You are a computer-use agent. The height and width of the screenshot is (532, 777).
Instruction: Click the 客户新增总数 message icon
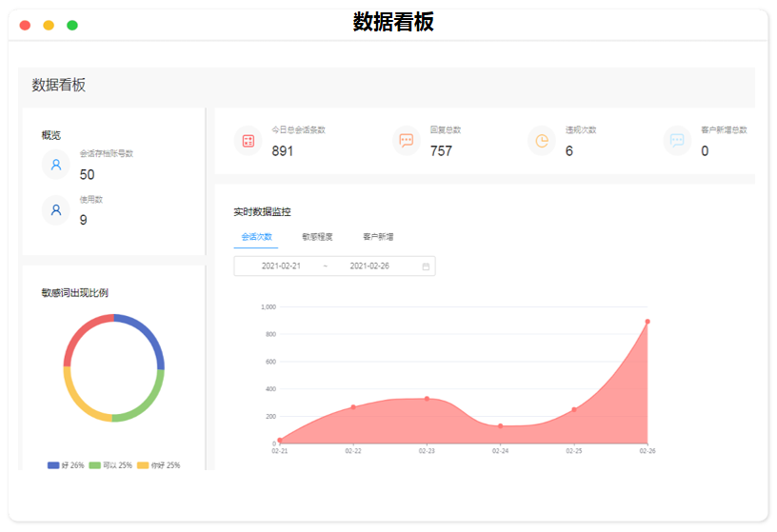[677, 141]
